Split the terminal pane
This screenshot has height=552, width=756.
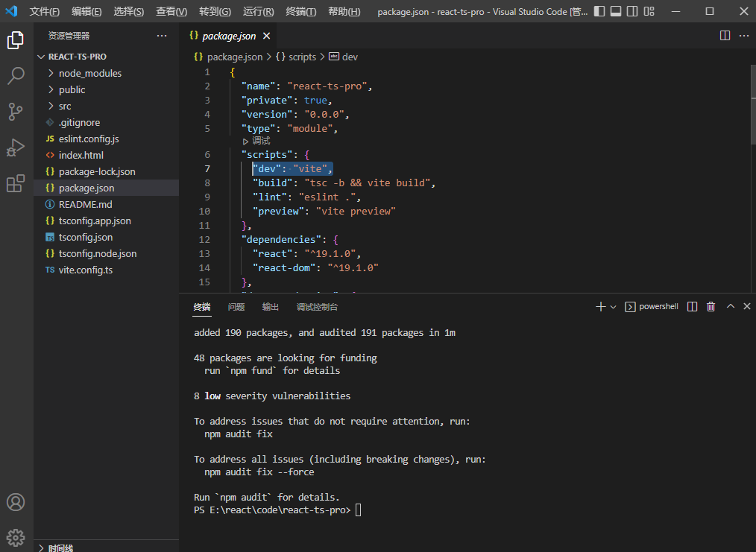tap(692, 307)
